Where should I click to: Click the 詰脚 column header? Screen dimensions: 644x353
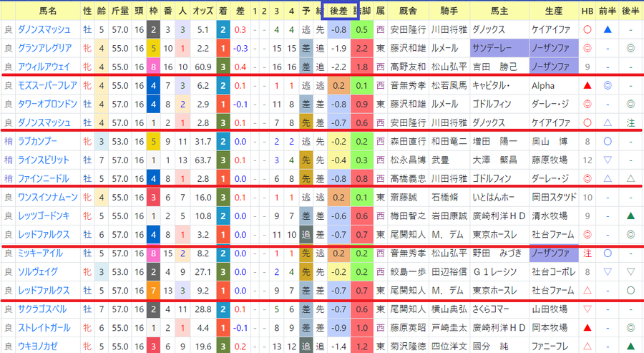[362, 11]
